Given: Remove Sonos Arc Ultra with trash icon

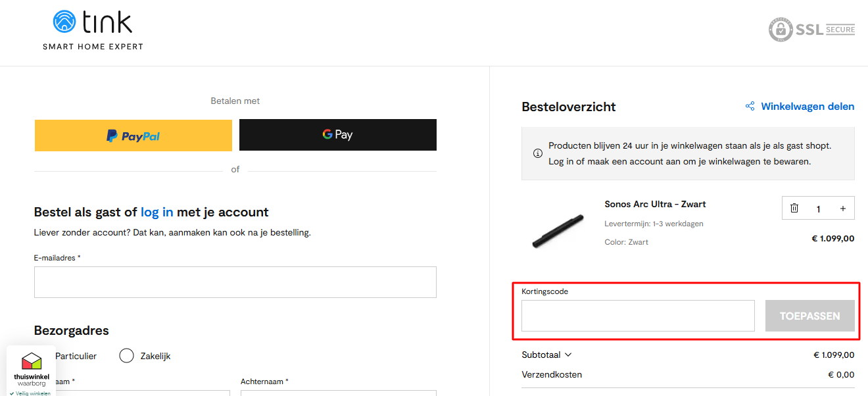Looking at the screenshot, I should tap(794, 209).
